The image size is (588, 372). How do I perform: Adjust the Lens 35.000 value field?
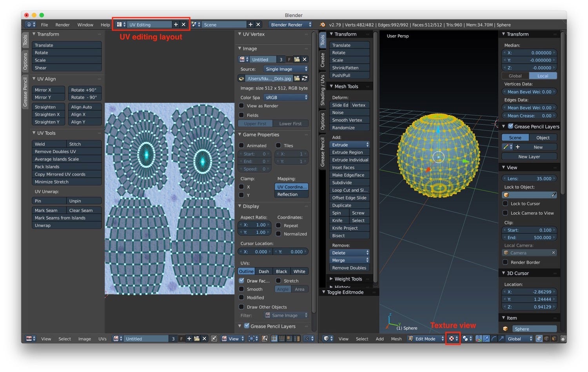point(529,178)
